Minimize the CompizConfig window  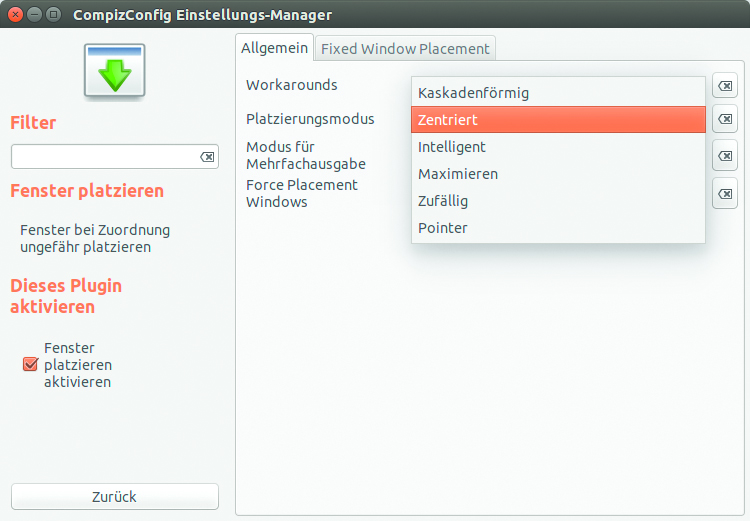pyautogui.click(x=34, y=15)
